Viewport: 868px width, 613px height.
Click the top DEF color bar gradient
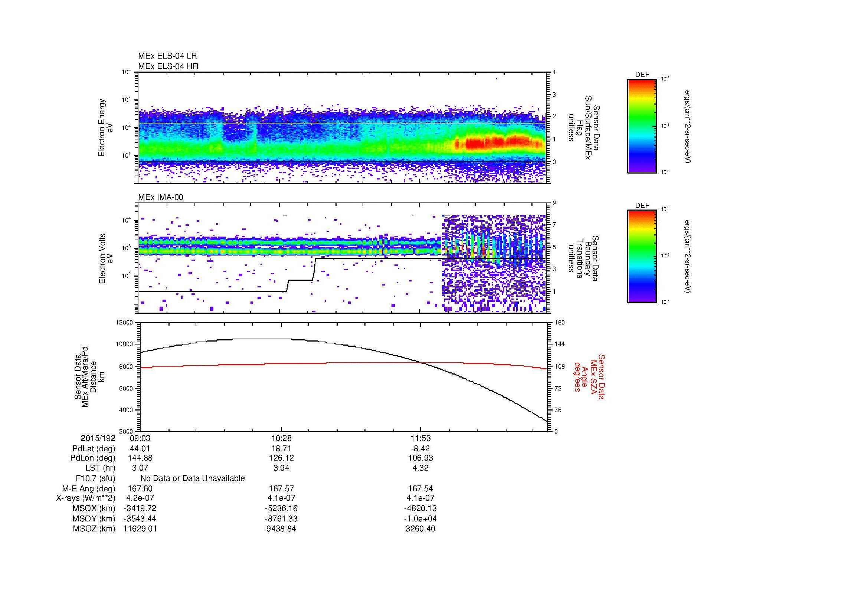tap(642, 126)
